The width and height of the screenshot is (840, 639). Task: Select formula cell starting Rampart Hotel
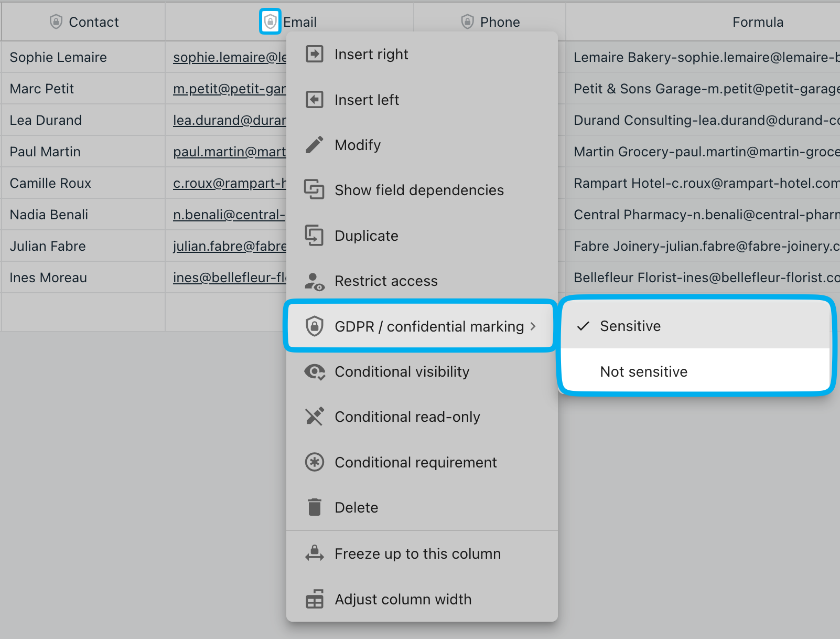coord(703,183)
